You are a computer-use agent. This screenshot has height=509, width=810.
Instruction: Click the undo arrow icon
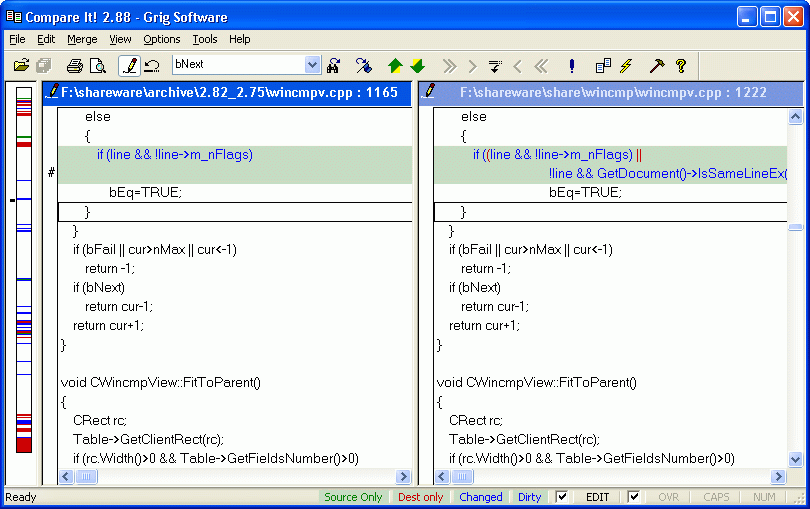click(x=151, y=66)
